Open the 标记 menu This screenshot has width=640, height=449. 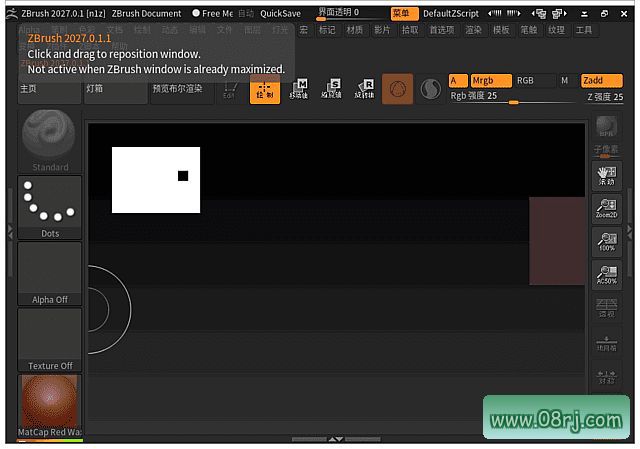pos(327,30)
